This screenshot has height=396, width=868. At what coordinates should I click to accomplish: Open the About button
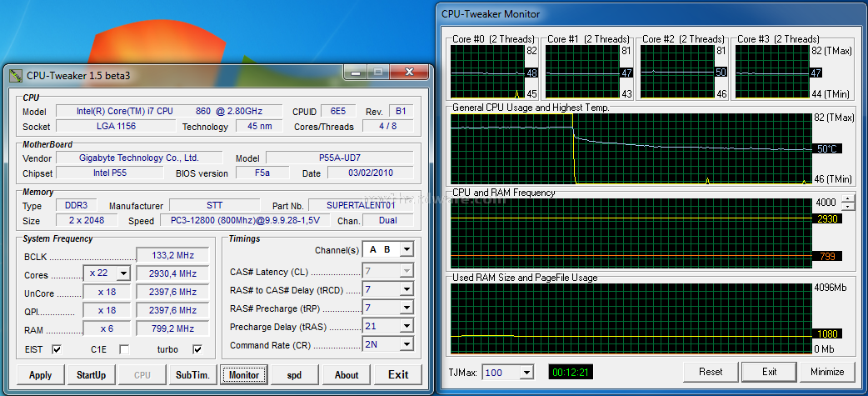pos(347,375)
